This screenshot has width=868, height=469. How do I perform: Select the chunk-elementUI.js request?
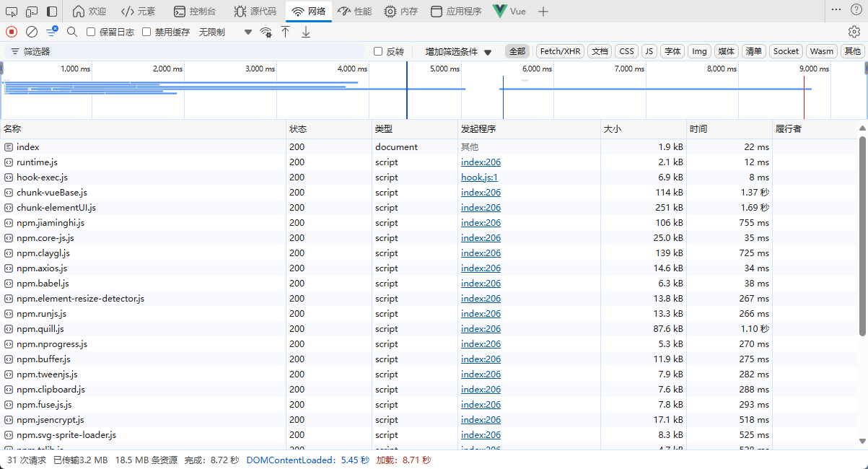click(x=429, y=208)
